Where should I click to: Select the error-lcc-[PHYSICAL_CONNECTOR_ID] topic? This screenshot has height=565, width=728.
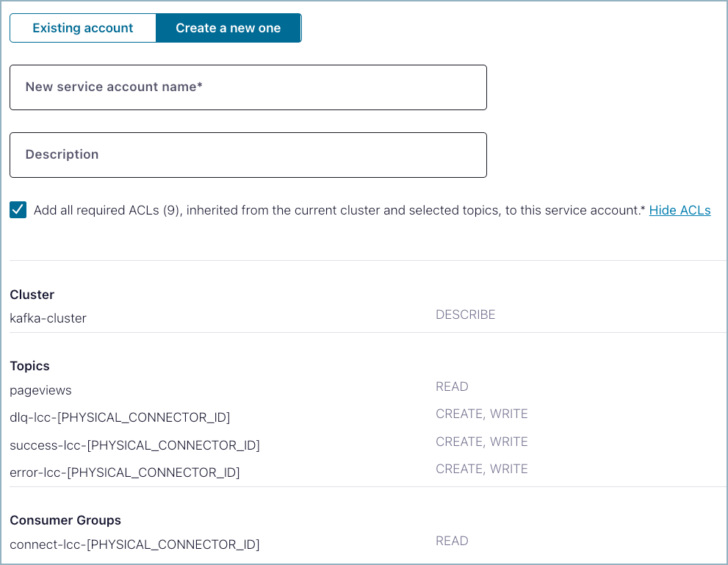coord(123,472)
